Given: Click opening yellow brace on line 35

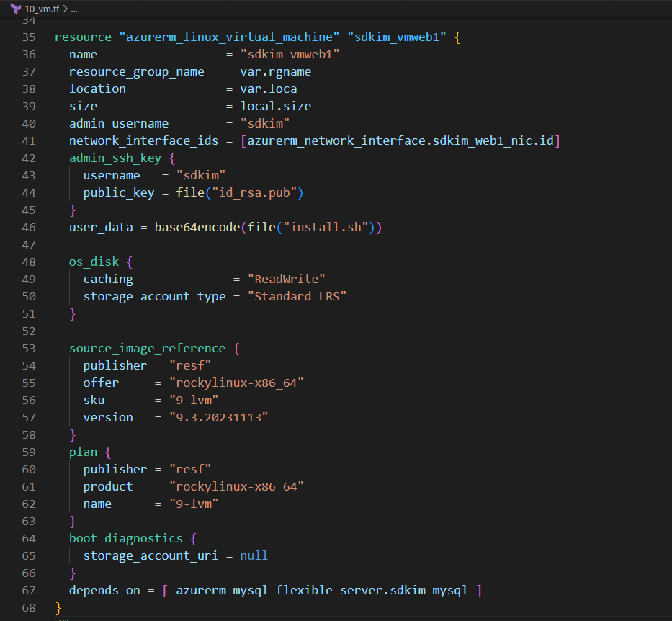Looking at the screenshot, I should (x=457, y=37).
